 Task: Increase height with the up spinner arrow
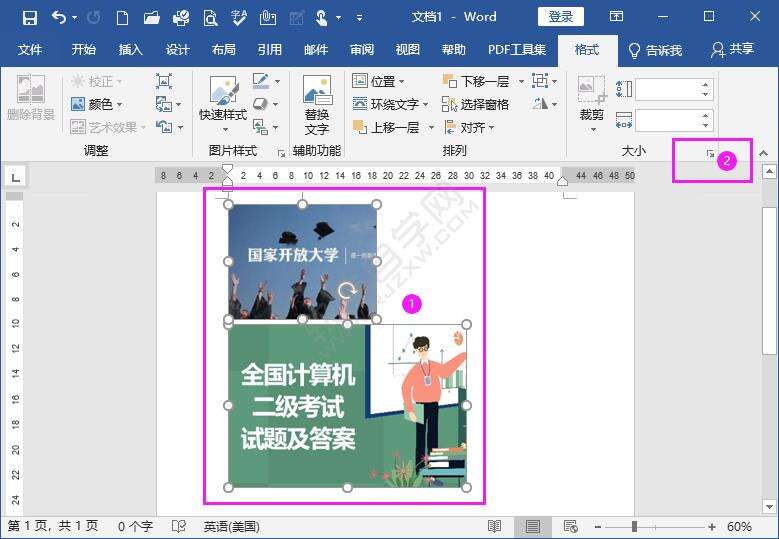705,85
